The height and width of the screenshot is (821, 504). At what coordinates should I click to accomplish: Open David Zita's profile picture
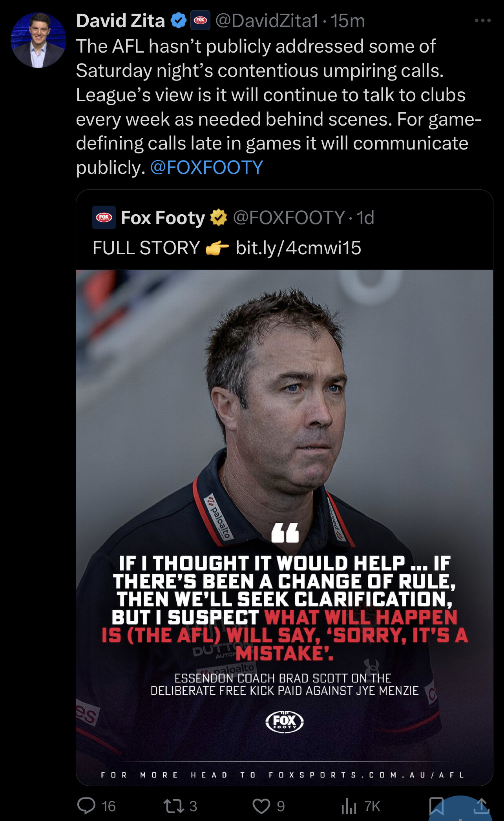pos(38,40)
